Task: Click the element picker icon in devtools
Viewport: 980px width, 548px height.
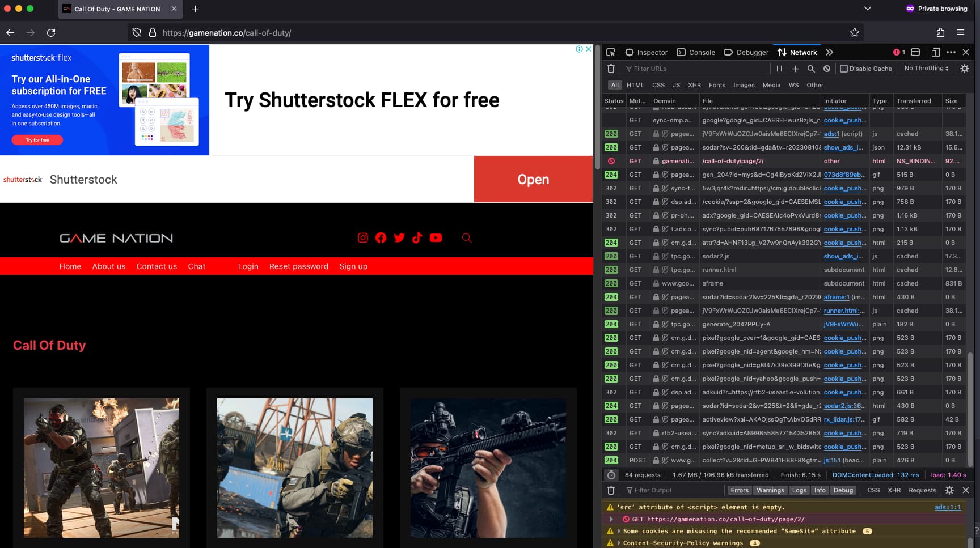Action: [x=611, y=52]
